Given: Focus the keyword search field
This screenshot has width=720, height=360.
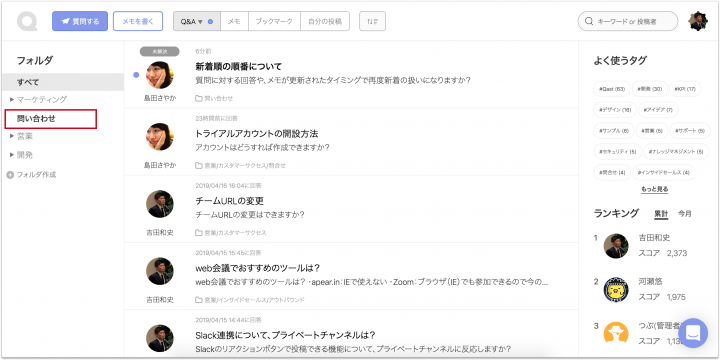Looking at the screenshot, I should pos(628,21).
